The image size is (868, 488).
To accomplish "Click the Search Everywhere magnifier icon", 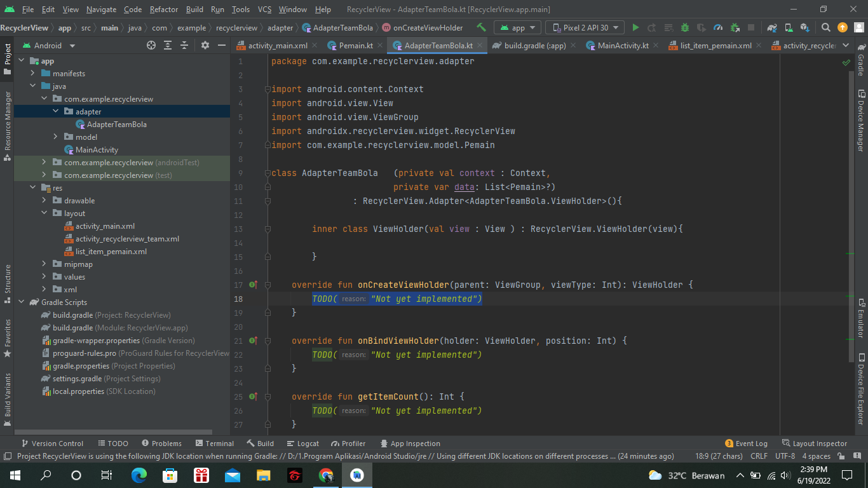I will (826, 28).
